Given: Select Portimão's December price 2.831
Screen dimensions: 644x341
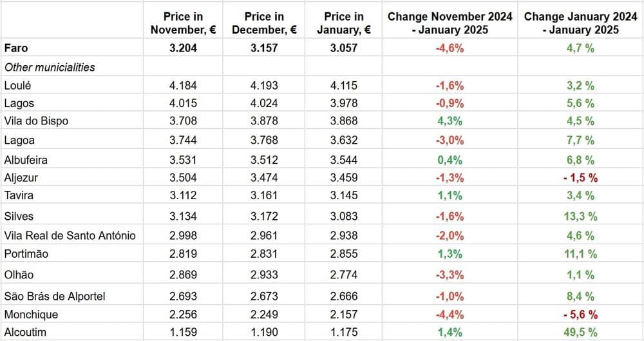Looking at the screenshot, I should [x=264, y=254].
